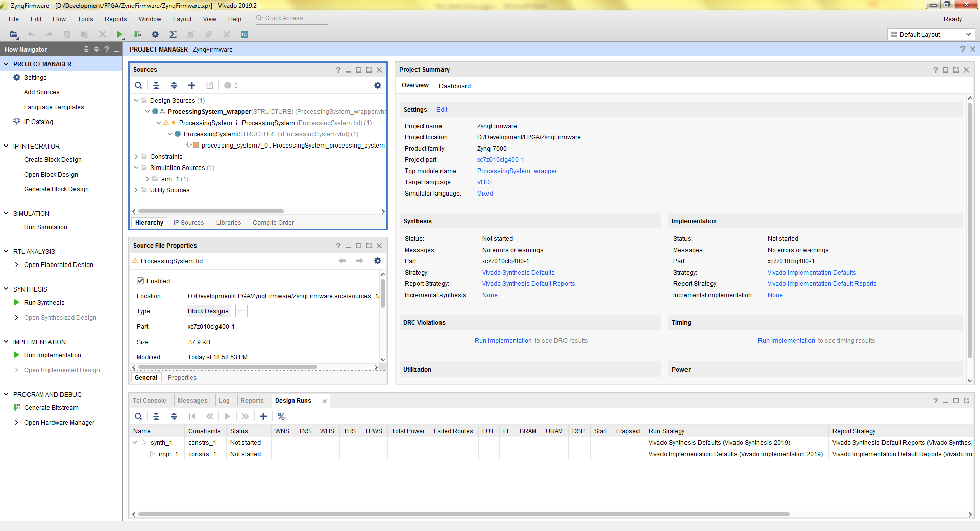Image resolution: width=980 pixels, height=531 pixels.
Task: Collapse Design Sources tree node
Action: tap(136, 100)
